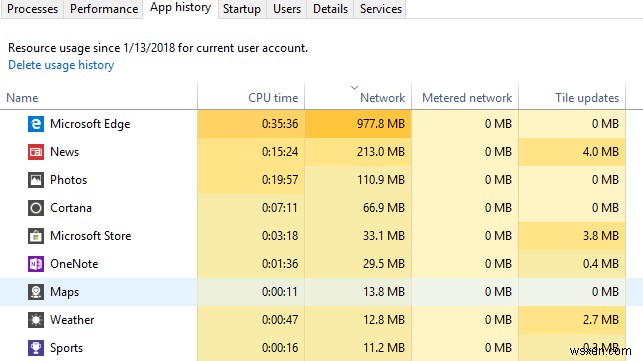
Task: Click the 213.0 MB network cell
Action: (358, 152)
